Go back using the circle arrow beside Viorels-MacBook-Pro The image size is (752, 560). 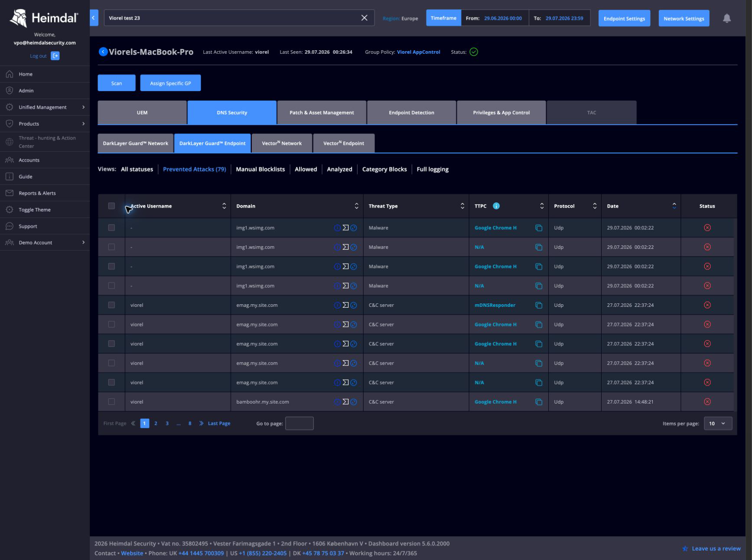[x=103, y=52]
